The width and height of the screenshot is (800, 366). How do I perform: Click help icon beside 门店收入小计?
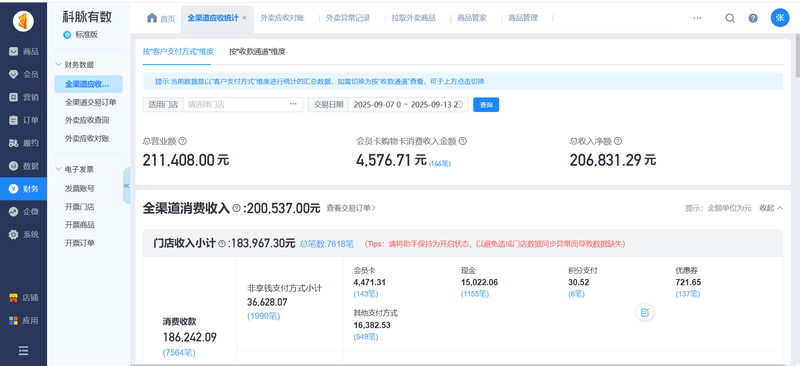point(222,244)
